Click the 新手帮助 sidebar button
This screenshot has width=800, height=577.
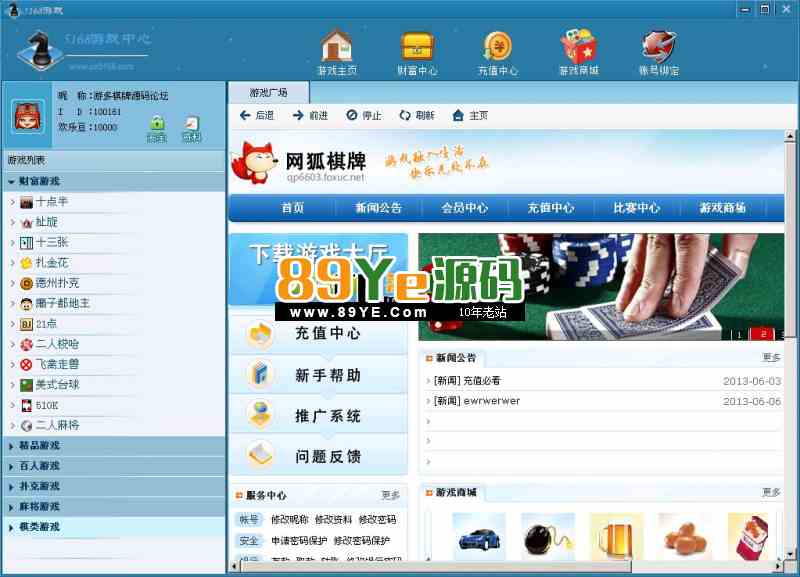click(x=319, y=375)
